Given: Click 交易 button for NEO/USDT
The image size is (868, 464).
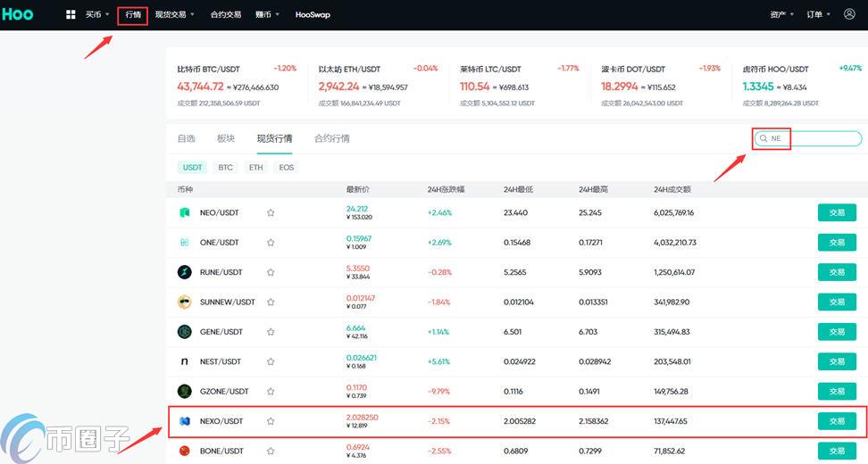Looking at the screenshot, I should pos(837,212).
